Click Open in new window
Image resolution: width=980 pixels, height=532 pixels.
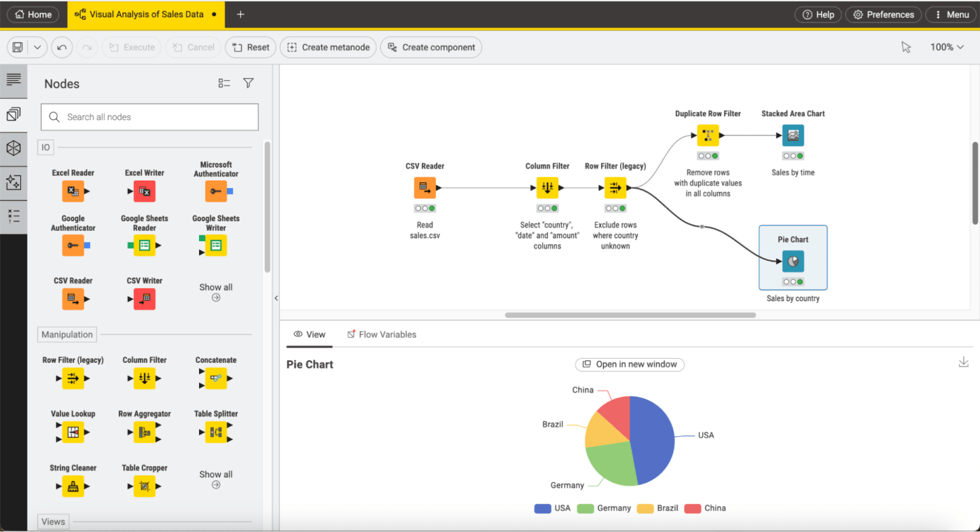(630, 364)
